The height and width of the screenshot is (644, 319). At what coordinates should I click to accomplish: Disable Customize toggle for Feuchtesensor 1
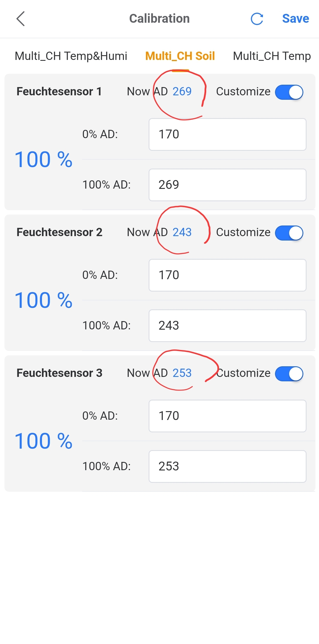tap(289, 92)
